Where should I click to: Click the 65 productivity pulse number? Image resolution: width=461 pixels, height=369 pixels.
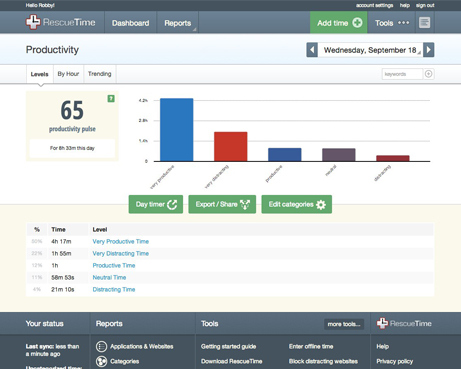coord(72,110)
